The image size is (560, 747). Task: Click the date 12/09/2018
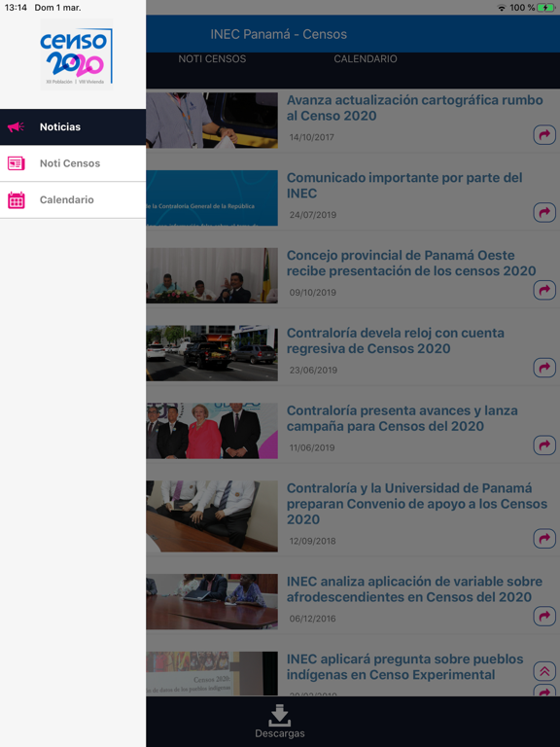312,541
